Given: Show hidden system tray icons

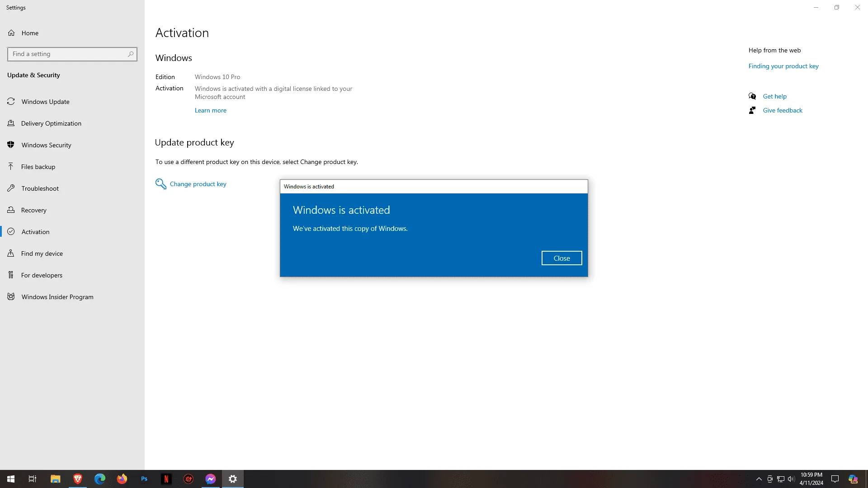Looking at the screenshot, I should (x=759, y=479).
